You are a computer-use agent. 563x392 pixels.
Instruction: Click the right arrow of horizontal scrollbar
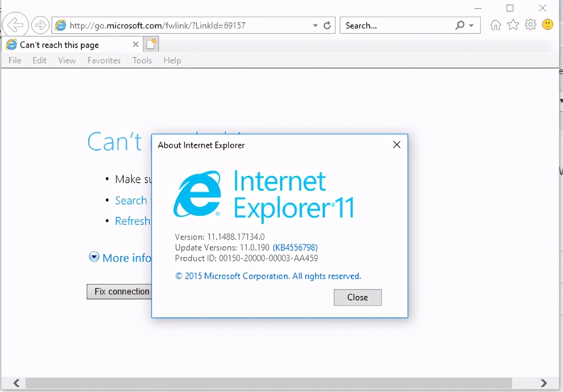pos(543,383)
